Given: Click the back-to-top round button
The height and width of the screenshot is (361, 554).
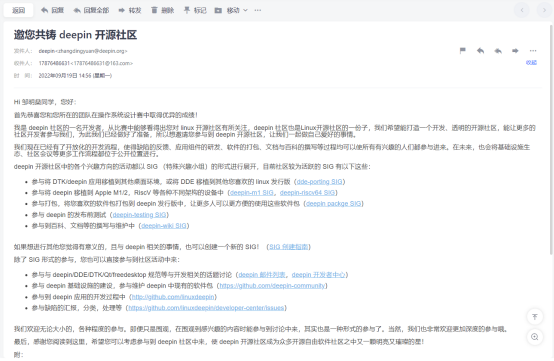Looking at the screenshot, I should 535,316.
